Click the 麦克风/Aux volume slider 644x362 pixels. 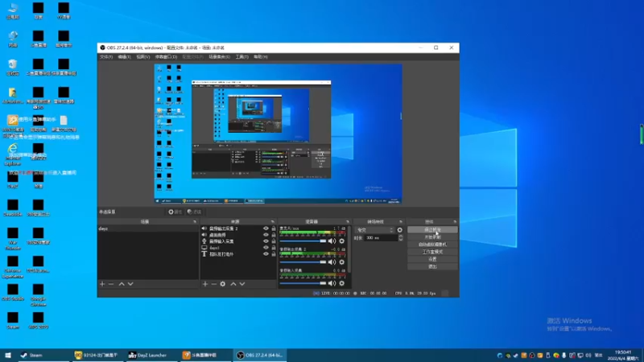[303, 241]
